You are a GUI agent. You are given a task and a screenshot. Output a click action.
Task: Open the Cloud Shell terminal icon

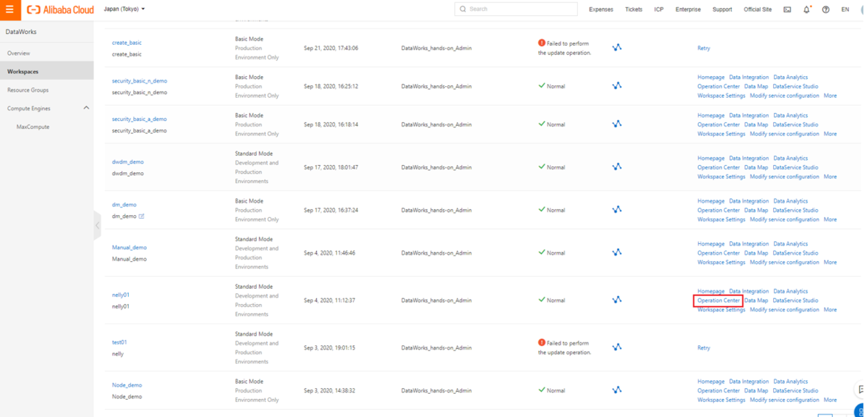tap(787, 9)
